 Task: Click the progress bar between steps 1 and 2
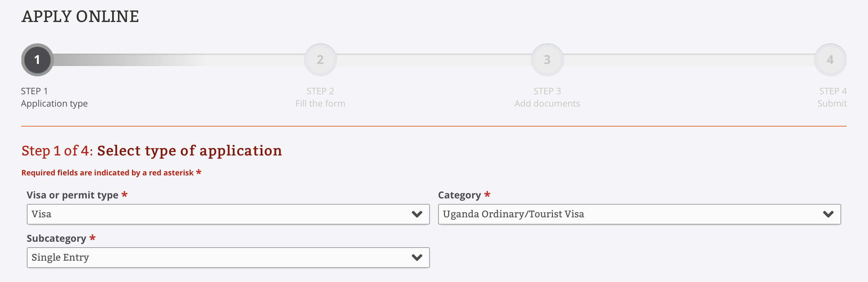point(179,59)
